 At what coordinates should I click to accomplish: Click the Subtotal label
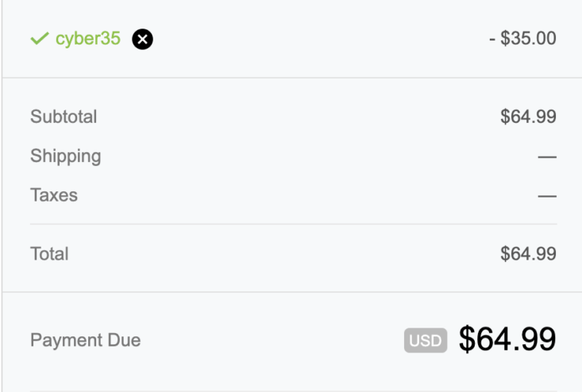64,117
